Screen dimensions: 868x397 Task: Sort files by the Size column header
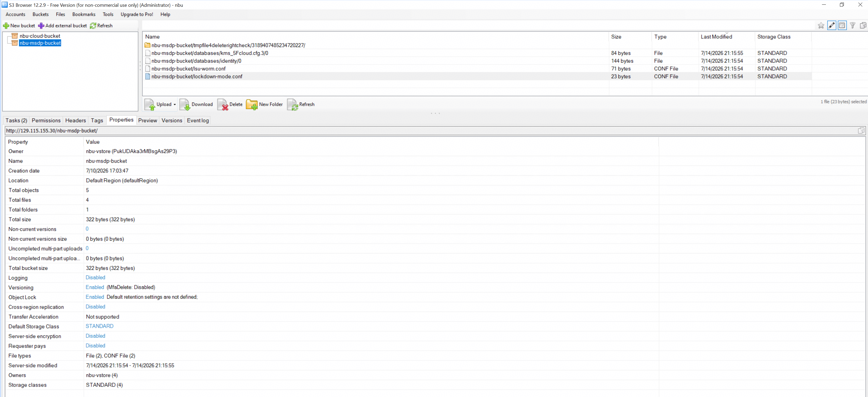pos(630,37)
